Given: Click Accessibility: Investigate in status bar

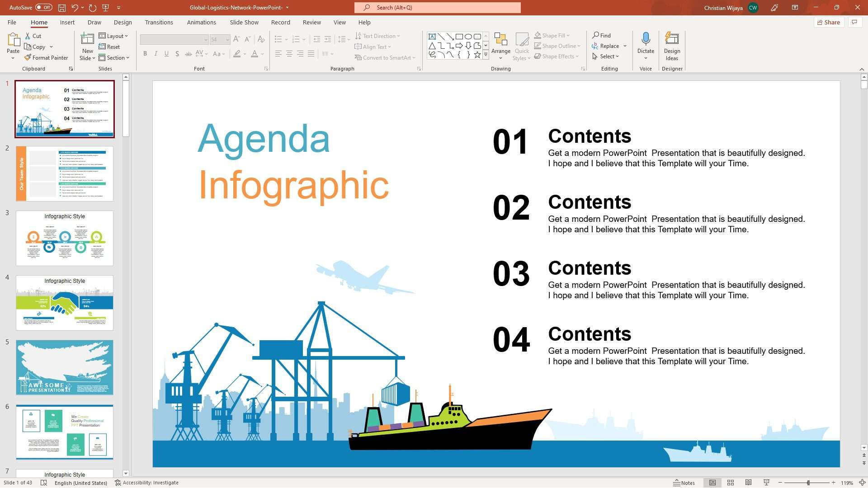Looking at the screenshot, I should 146,483.
